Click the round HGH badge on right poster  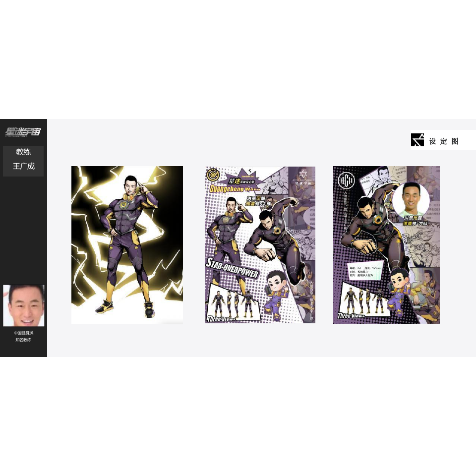[346, 181]
